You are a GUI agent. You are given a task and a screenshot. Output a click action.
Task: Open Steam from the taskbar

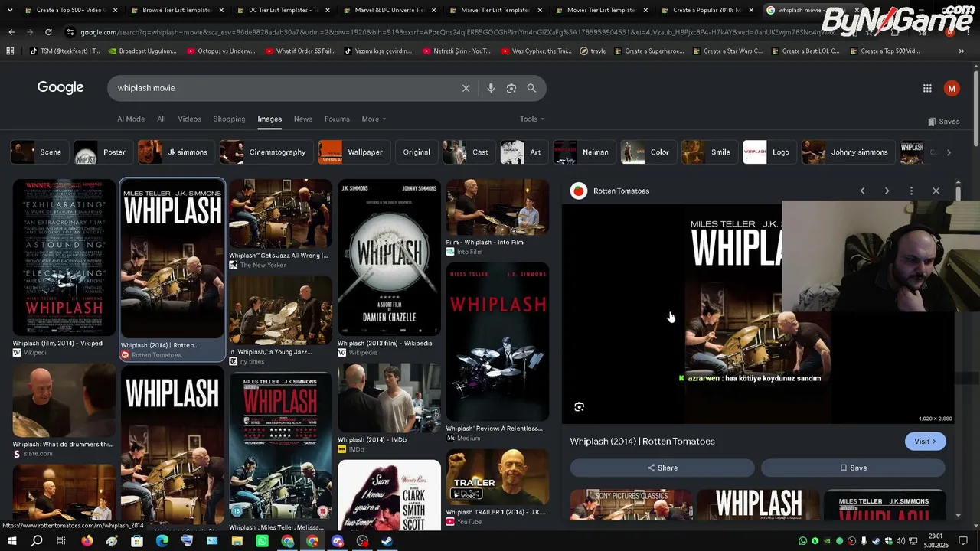387,541
